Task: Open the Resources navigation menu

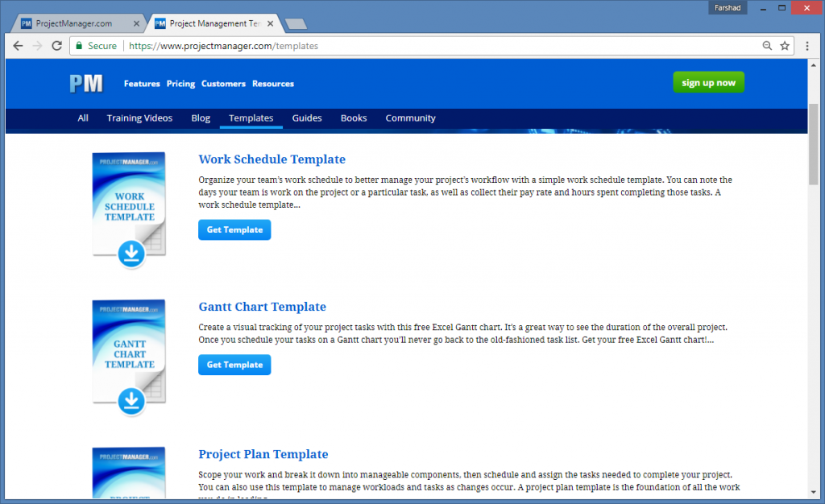Action: coord(272,84)
